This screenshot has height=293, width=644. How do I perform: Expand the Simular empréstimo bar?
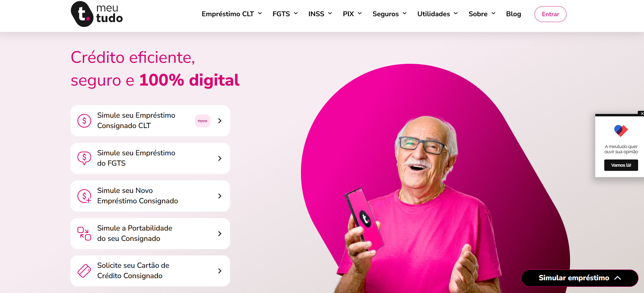[x=579, y=278]
